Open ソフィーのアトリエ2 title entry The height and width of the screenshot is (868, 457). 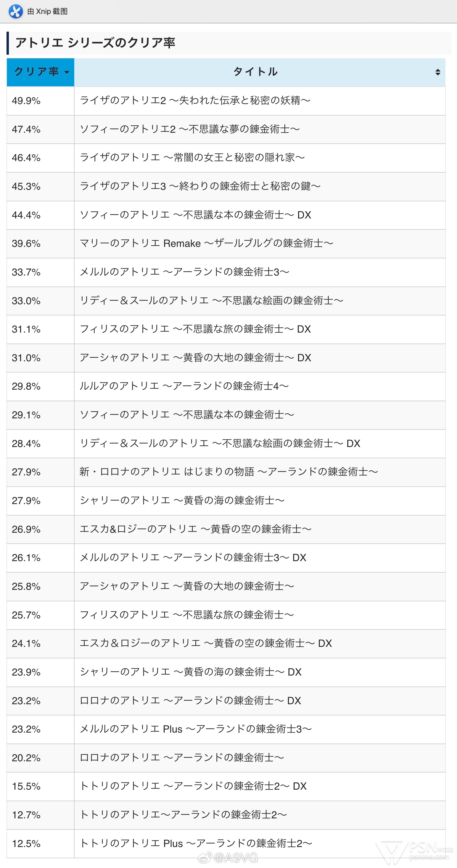click(189, 129)
